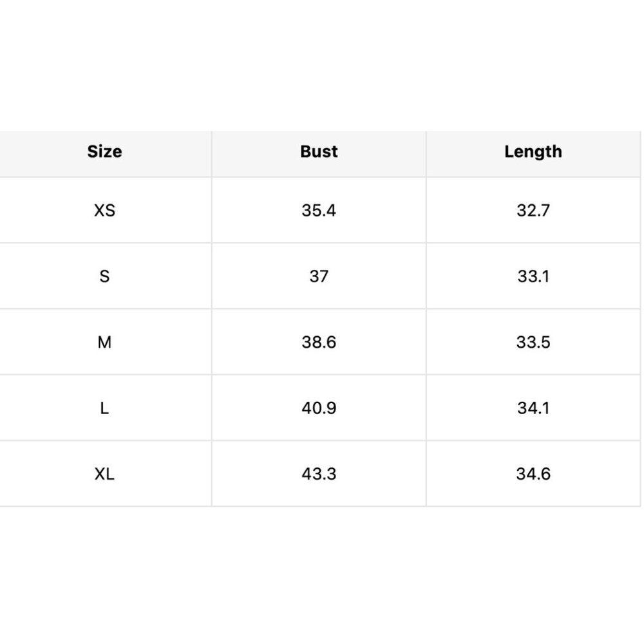Select the M size cell
Image resolution: width=644 pixels, height=644 pixels.
(x=104, y=342)
